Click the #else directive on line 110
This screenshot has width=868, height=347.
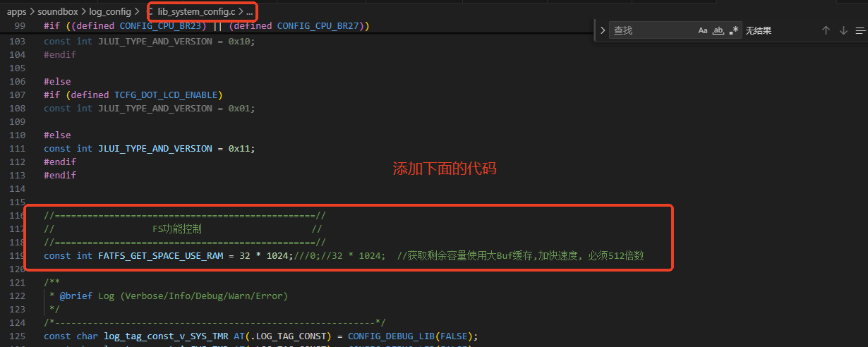pyautogui.click(x=57, y=135)
